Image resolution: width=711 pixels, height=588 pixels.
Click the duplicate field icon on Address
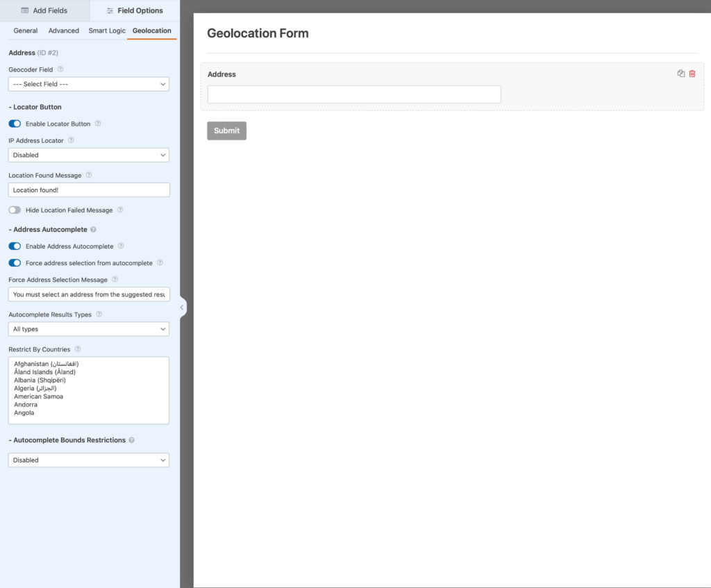click(x=680, y=74)
